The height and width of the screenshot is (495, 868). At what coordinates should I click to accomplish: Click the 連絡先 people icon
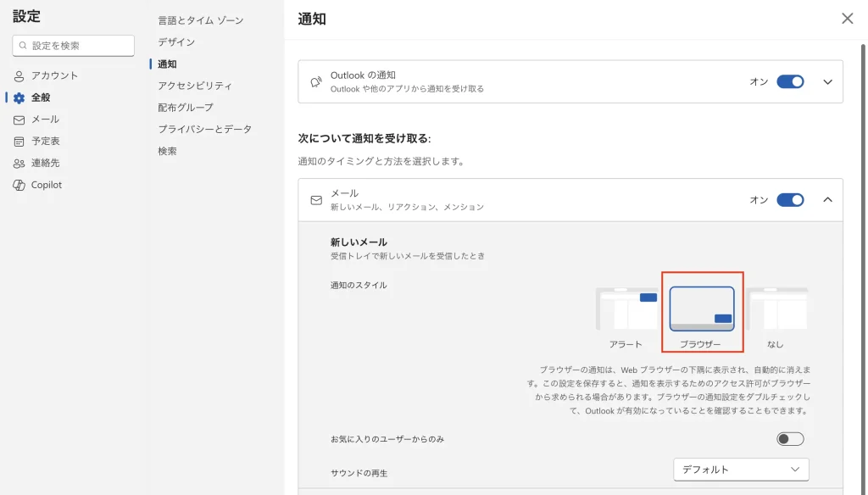click(x=19, y=164)
